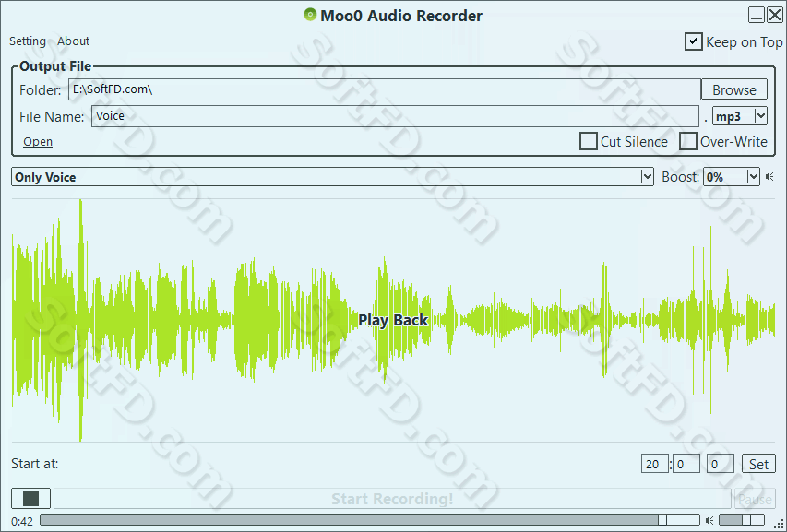Click the Open output folder link
This screenshot has width=787, height=532.
coord(38,142)
